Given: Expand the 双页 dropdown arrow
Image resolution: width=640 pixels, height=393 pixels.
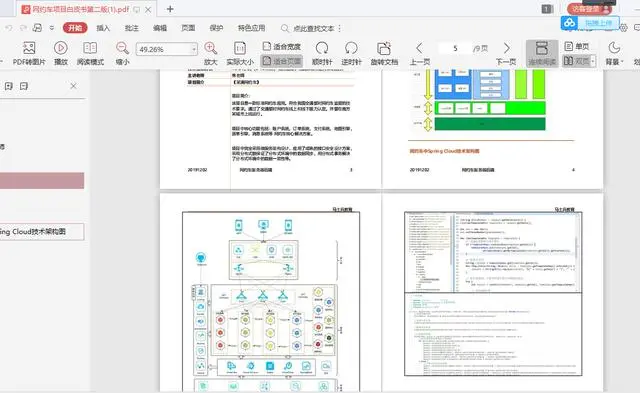Looking at the screenshot, I should point(593,61).
